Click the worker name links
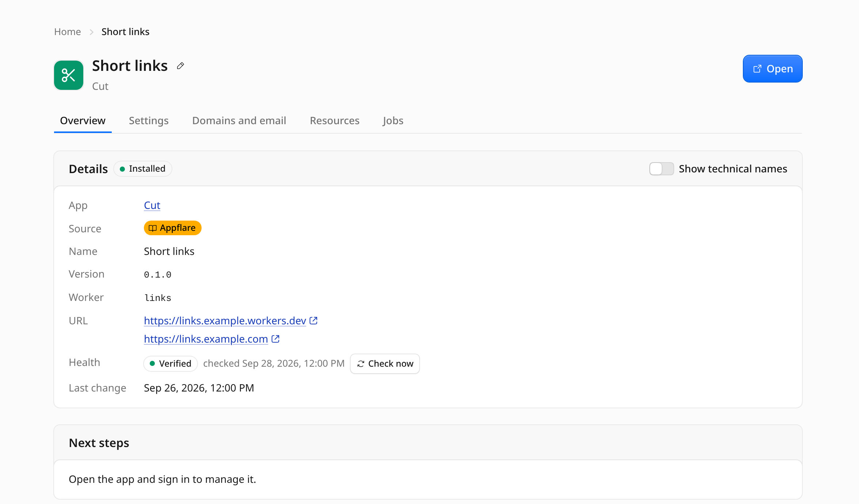Viewport: 859px width, 504px height. click(158, 298)
